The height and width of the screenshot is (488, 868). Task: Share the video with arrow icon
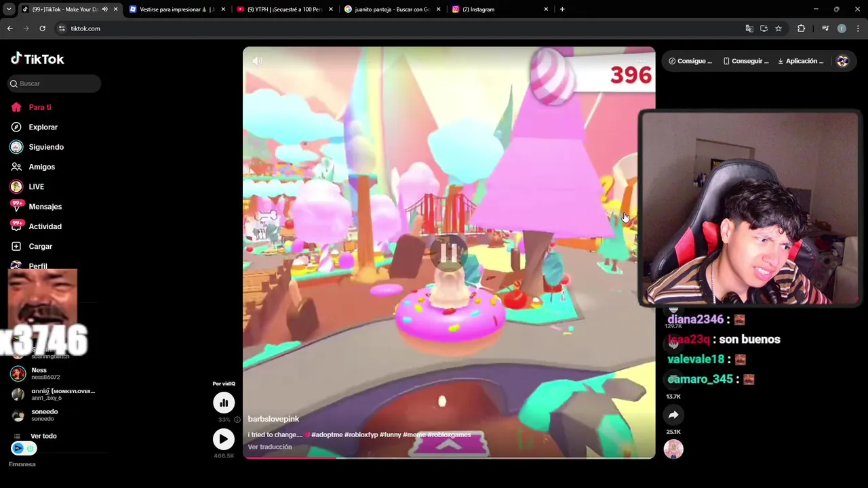pos(673,415)
